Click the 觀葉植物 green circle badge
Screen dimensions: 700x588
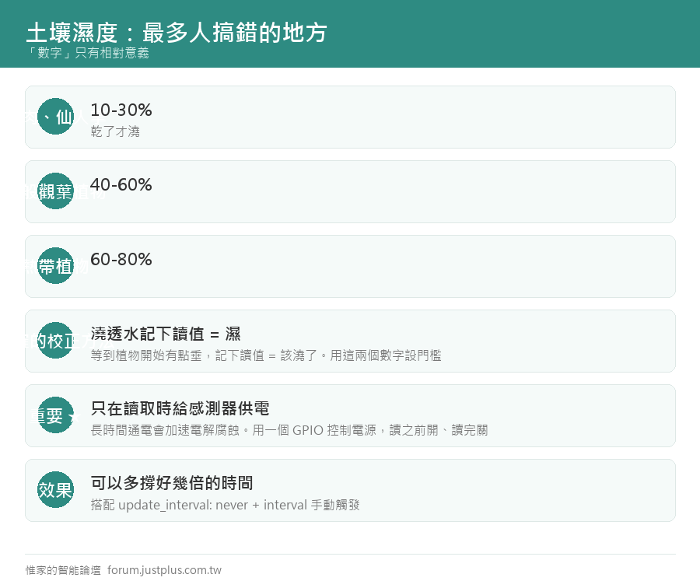pyautogui.click(x=55, y=191)
